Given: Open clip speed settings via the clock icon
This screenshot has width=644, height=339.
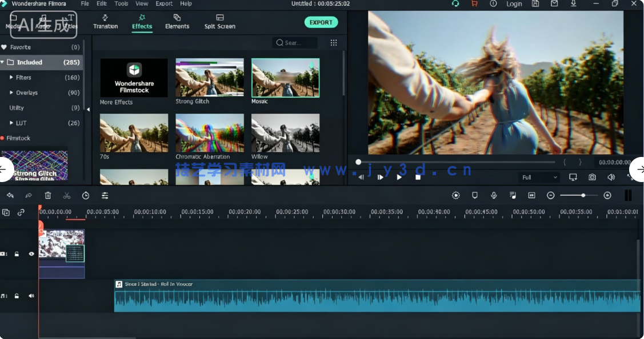Looking at the screenshot, I should [x=85, y=195].
